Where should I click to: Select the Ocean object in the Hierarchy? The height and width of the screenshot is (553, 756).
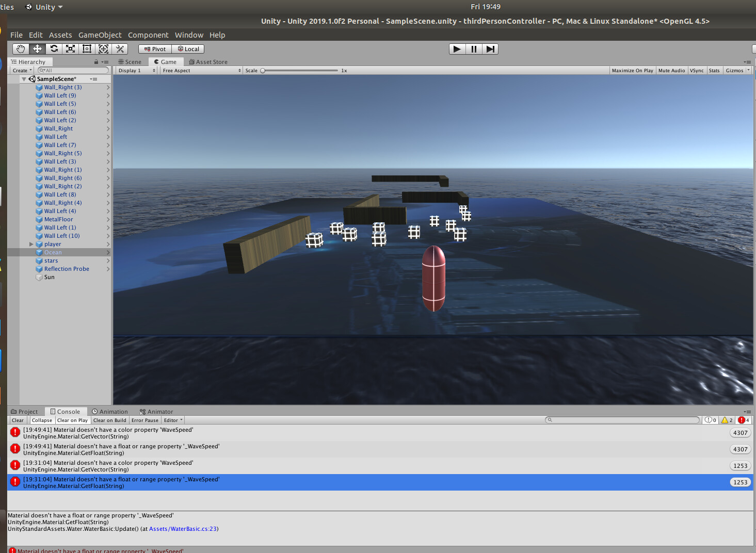click(x=52, y=252)
